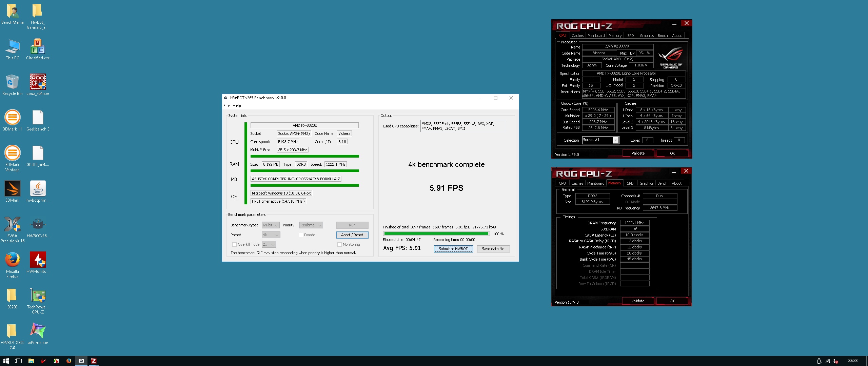Open the Benchmark type 64-bit dropdown
This screenshot has width=868, height=366.
pyautogui.click(x=271, y=225)
